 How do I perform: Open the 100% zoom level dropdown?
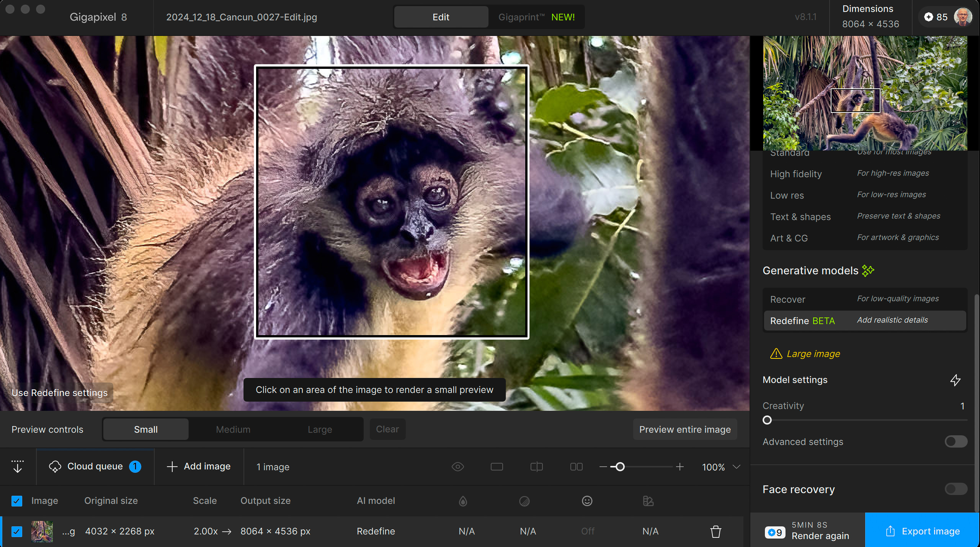coord(721,467)
